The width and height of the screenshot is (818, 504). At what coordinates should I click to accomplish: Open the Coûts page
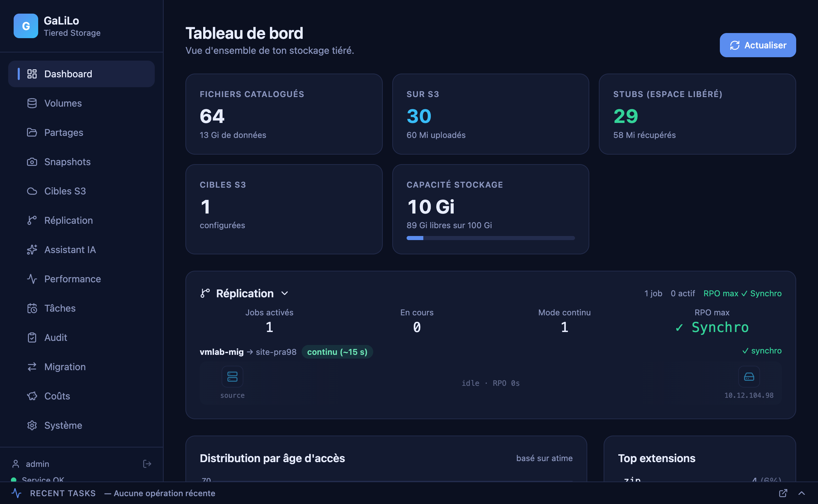[81, 396]
